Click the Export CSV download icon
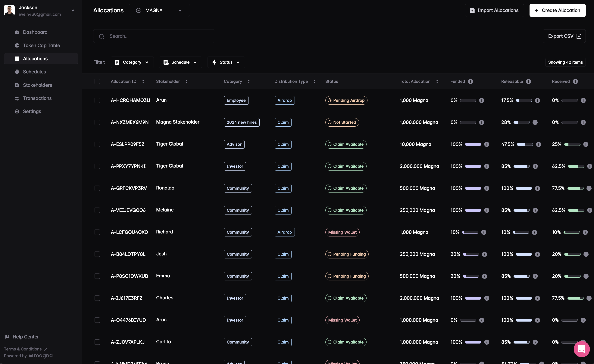The image size is (594, 364). pyautogui.click(x=579, y=36)
